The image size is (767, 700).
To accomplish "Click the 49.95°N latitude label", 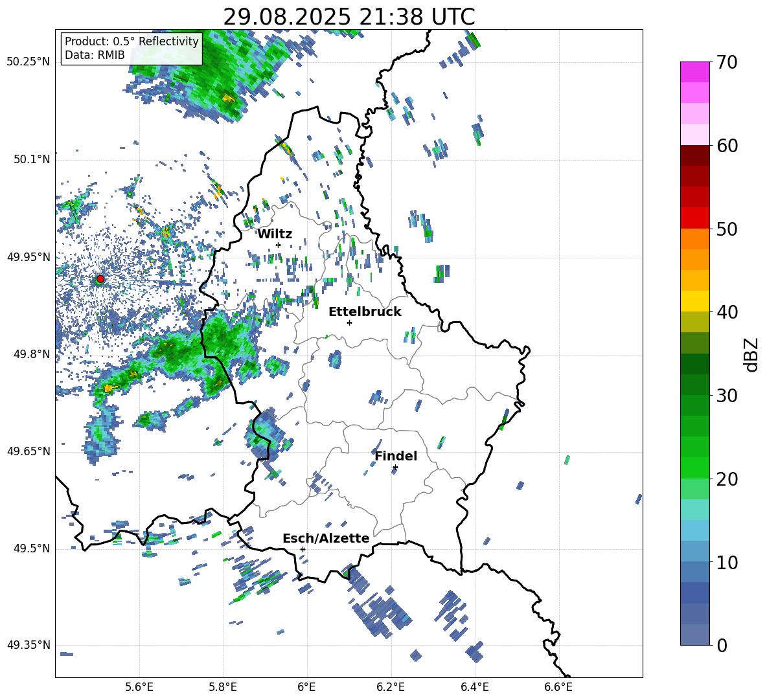I will (29, 256).
